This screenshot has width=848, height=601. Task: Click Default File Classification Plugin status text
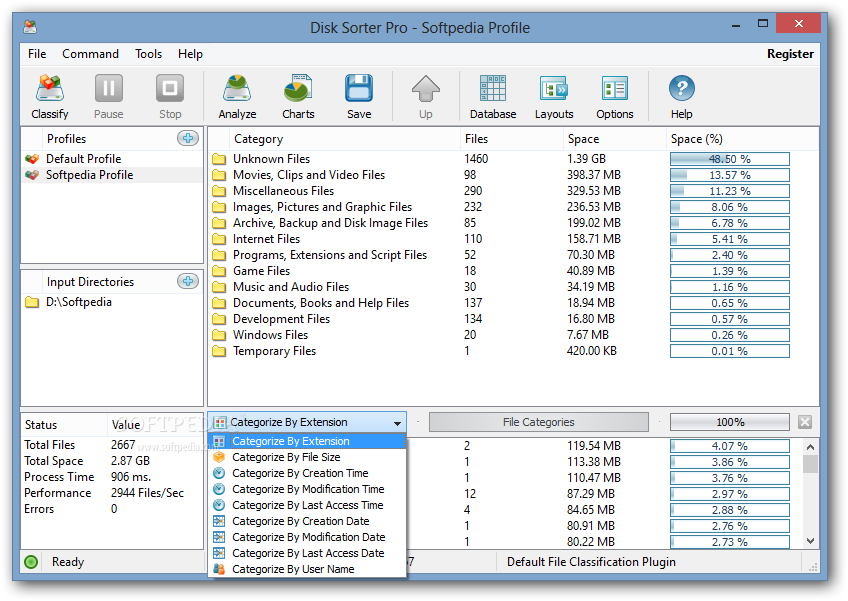pyautogui.click(x=591, y=562)
